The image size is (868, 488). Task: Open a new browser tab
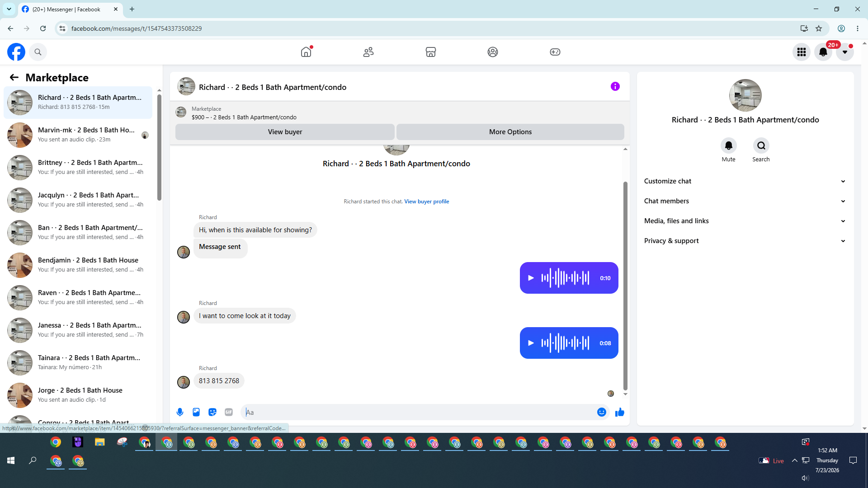point(132,9)
